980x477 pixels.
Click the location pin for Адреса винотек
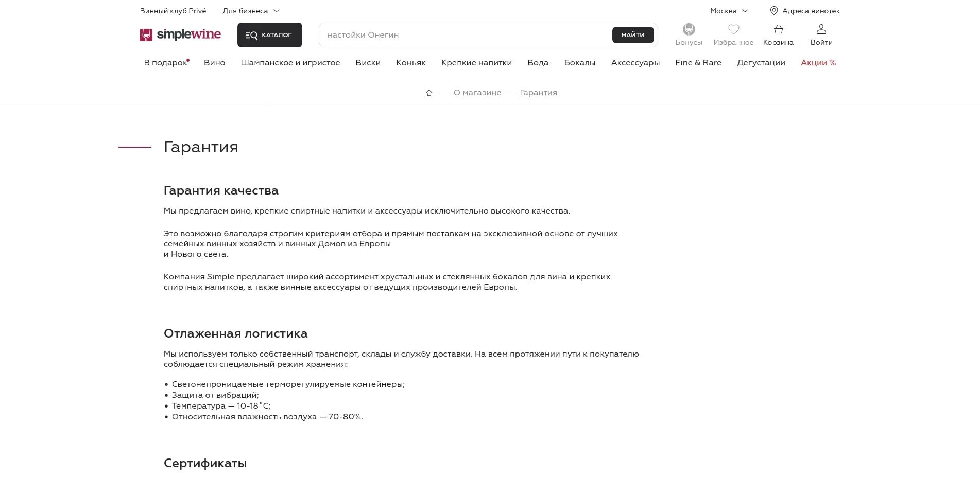773,11
